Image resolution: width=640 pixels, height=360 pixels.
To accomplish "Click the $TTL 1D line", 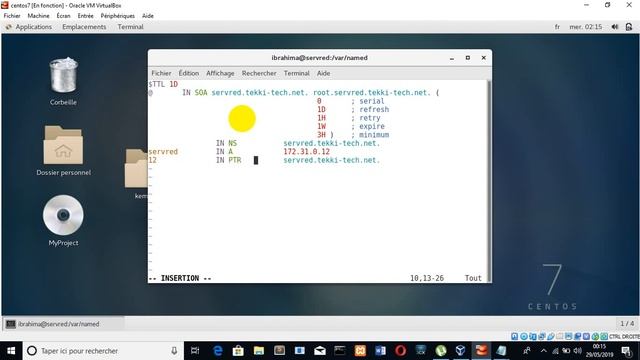I will 163,84.
